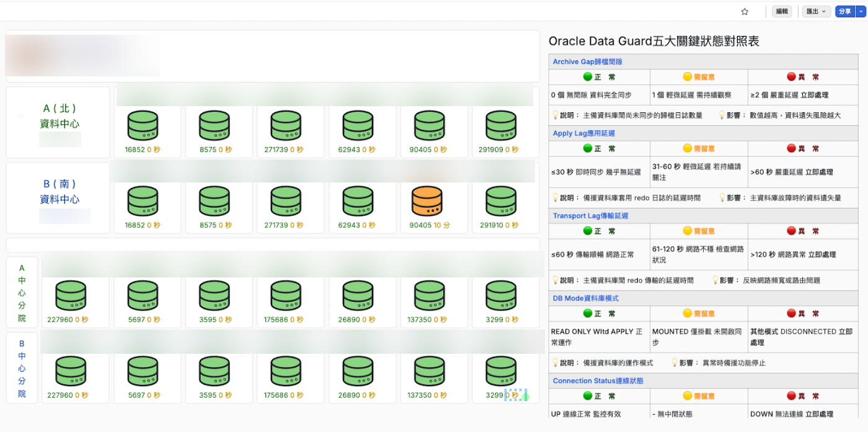Click database icon 90405 in A(北) row
The width and height of the screenshot is (868, 432).
pyautogui.click(x=430, y=125)
